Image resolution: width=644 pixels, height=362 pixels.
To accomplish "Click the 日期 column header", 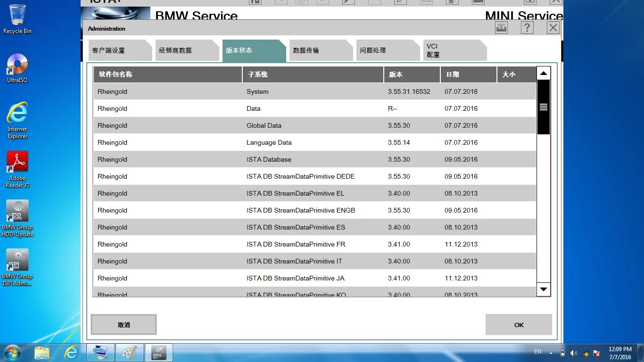I will (469, 74).
